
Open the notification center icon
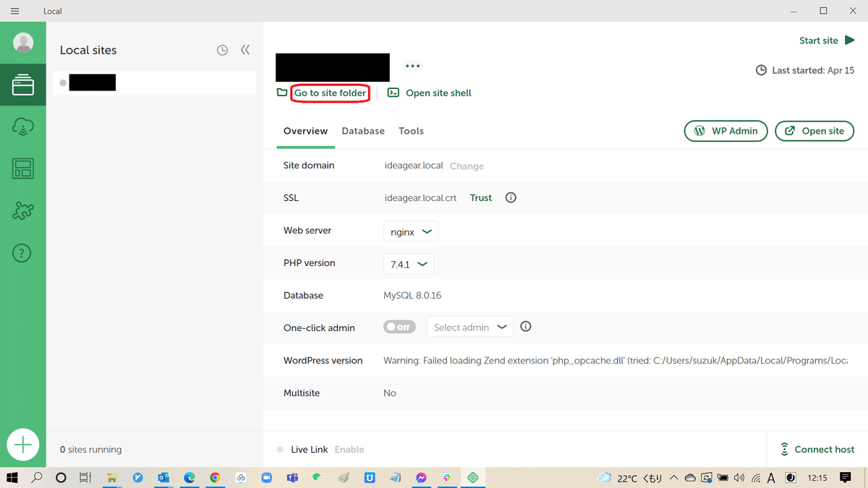click(845, 477)
